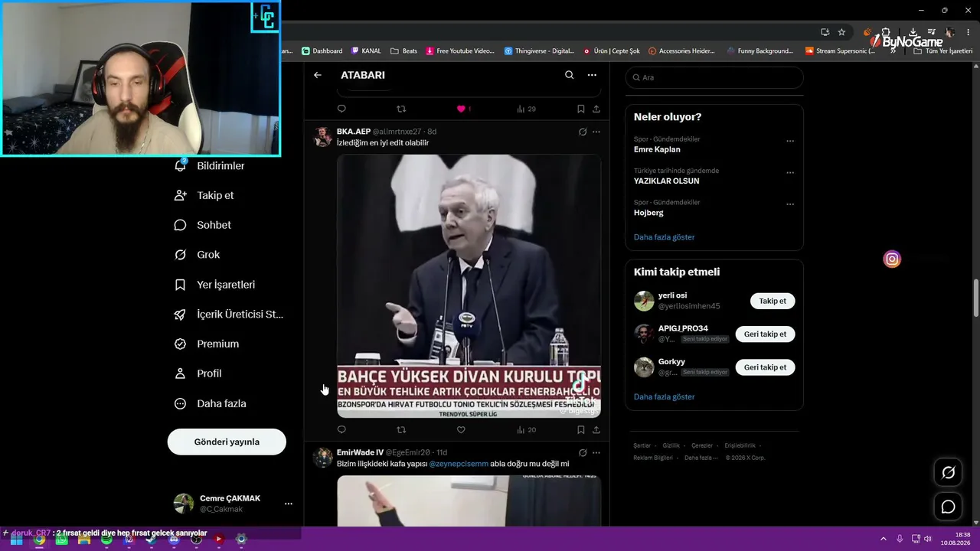The height and width of the screenshot is (551, 980).
Task: Reply to the top post above BKA.AEP
Action: click(341, 109)
